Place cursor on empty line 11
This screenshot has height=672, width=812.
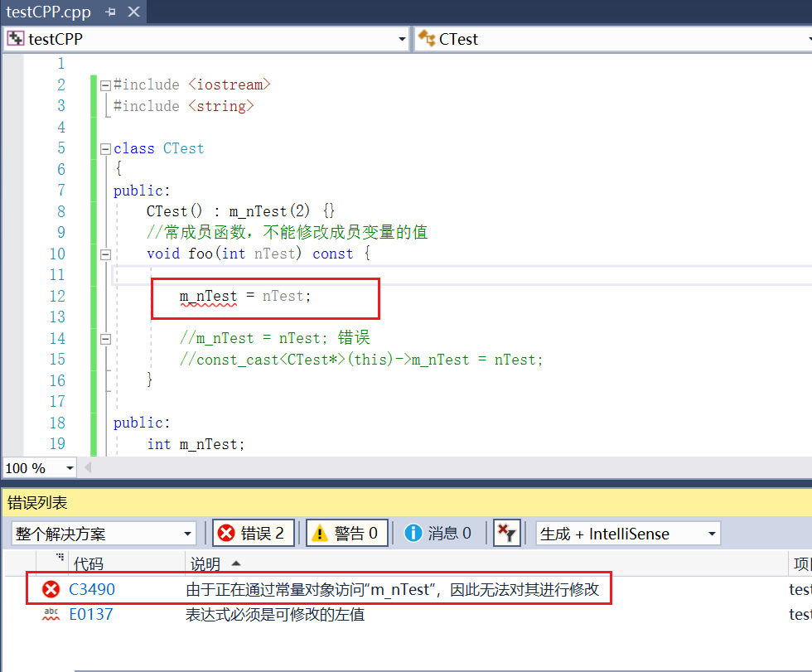[461, 275]
